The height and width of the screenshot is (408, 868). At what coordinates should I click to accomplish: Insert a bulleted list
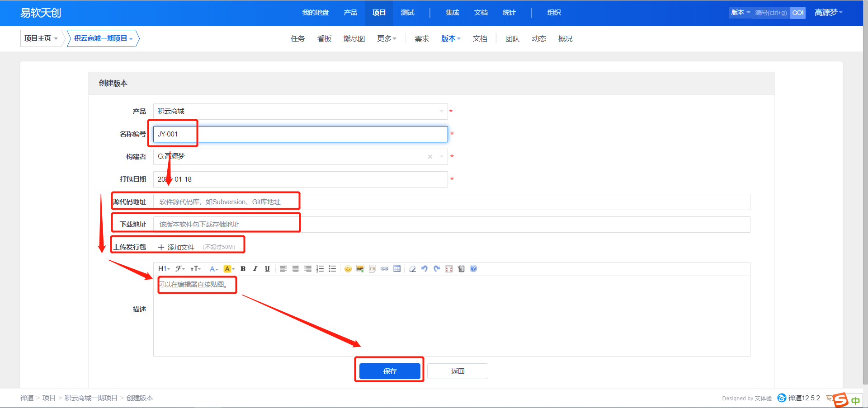point(332,269)
